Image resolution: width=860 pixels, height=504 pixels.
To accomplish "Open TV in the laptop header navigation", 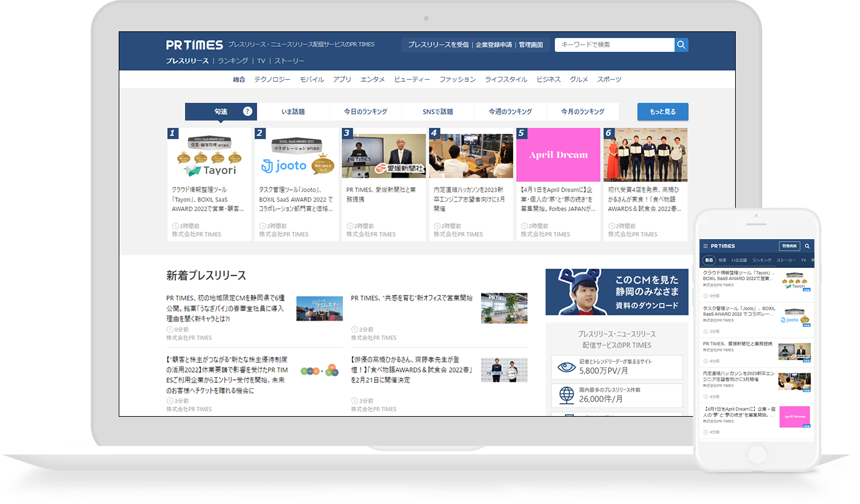I will tap(261, 61).
